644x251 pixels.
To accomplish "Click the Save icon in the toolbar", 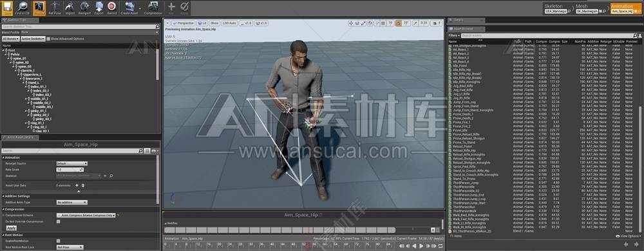I will point(7,8).
